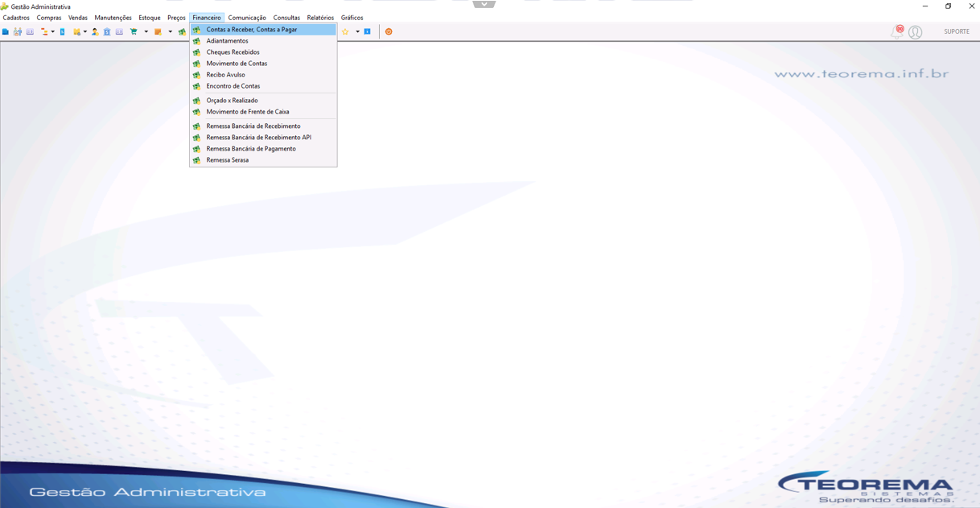Choose Cheques Recebidos from the menu
Viewport: 980px width, 508px height.
pos(263,52)
